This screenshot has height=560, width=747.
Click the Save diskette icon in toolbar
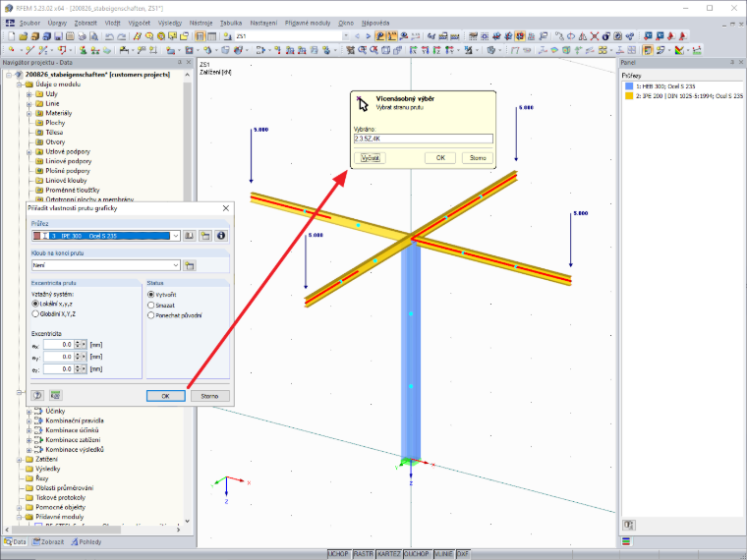(x=58, y=36)
